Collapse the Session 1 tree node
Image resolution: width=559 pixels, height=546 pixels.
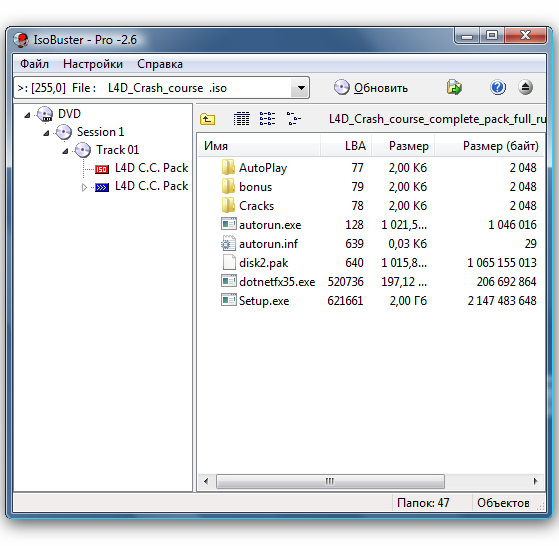(46, 133)
